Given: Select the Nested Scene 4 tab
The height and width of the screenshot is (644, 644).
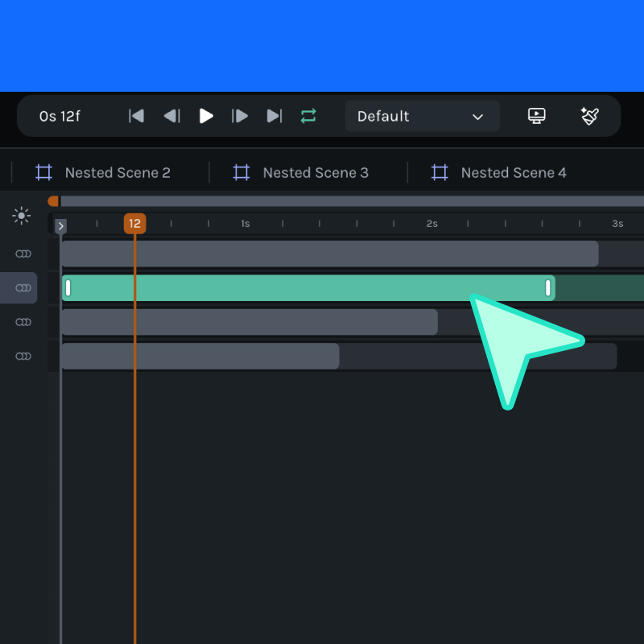Looking at the screenshot, I should tap(499, 172).
